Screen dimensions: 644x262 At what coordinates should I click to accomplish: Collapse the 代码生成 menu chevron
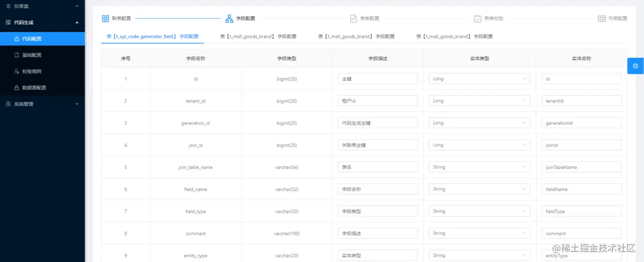pos(77,22)
